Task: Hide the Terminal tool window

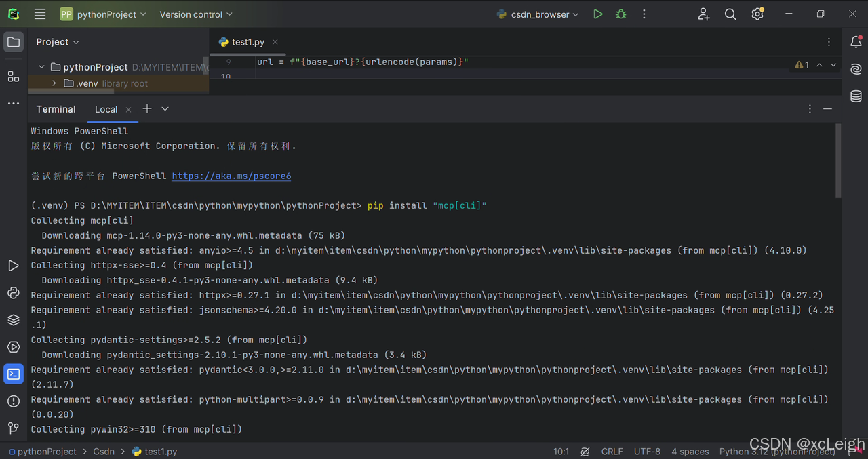Action: [827, 108]
